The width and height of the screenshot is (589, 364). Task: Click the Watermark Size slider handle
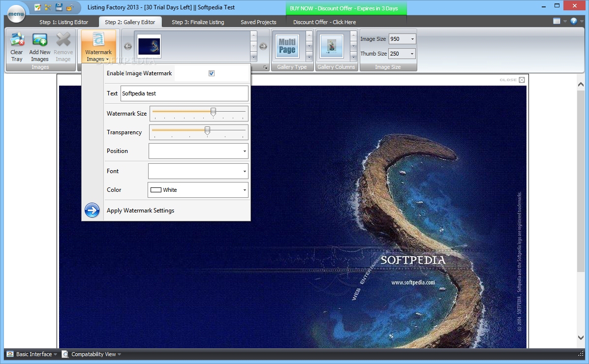[214, 112]
